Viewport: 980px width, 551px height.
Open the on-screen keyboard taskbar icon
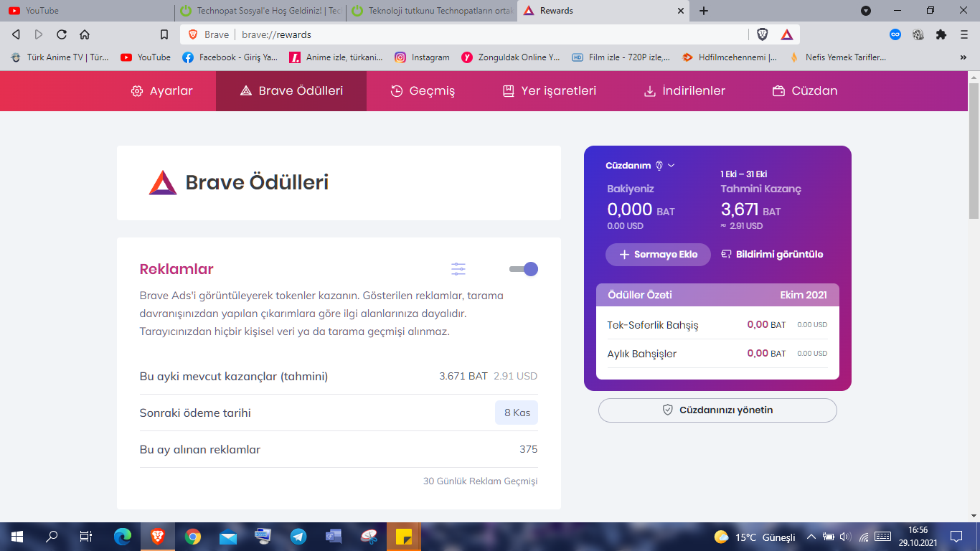[263, 536]
